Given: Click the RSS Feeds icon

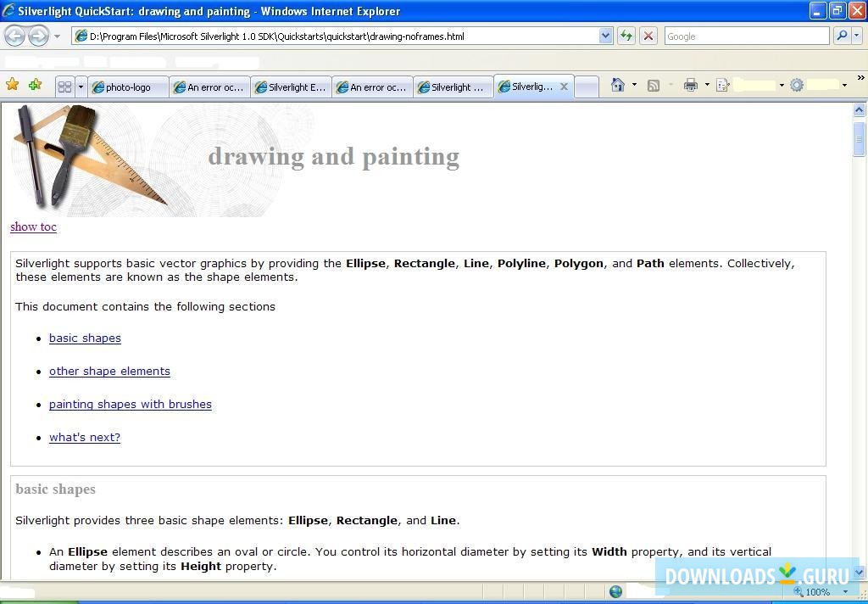Looking at the screenshot, I should [654, 86].
